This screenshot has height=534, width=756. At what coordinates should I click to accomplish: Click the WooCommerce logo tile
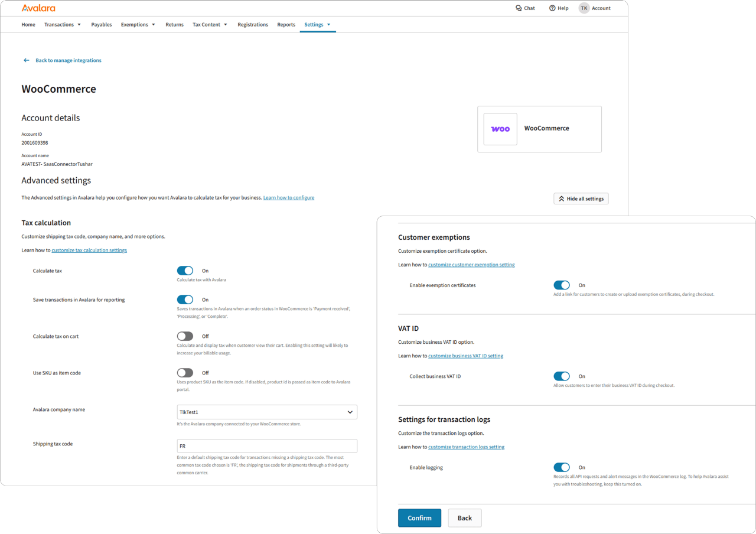(500, 128)
